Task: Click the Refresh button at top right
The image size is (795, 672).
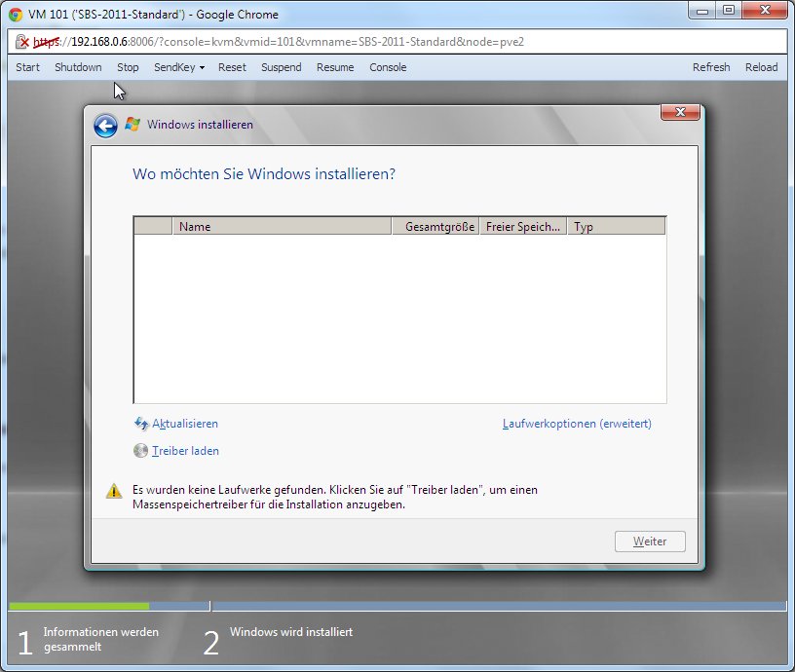Action: [711, 67]
